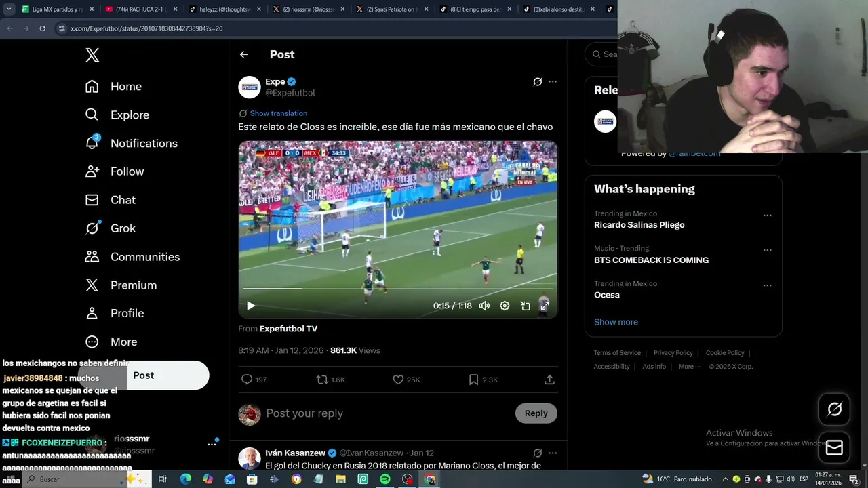Open the Ocesa trending topic
Viewport: 868px width, 488px height.
click(607, 295)
